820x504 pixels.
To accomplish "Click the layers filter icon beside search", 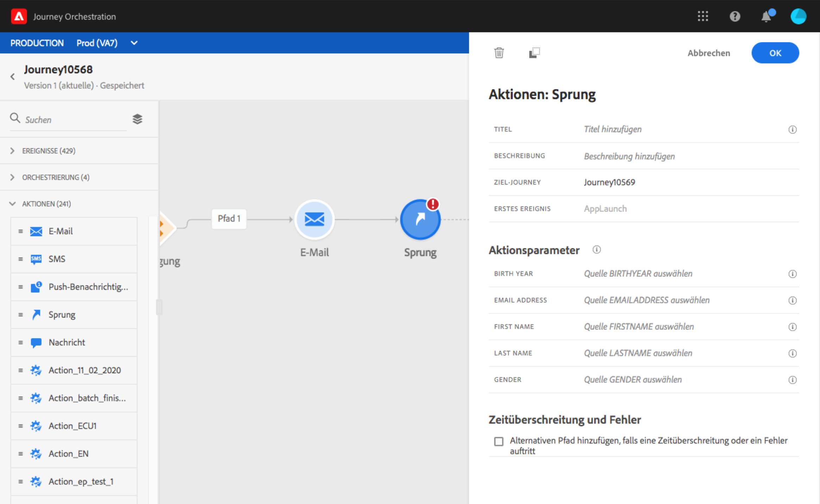I will coord(137,119).
